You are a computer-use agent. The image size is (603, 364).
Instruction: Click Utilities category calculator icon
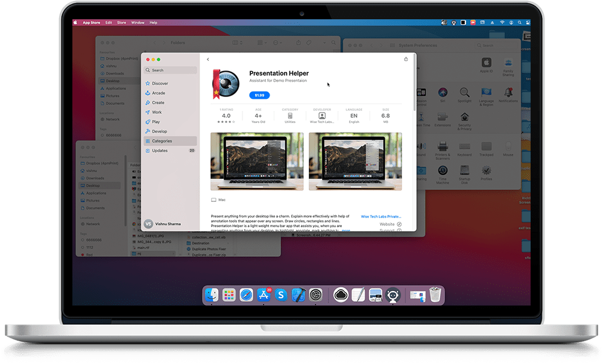(290, 116)
